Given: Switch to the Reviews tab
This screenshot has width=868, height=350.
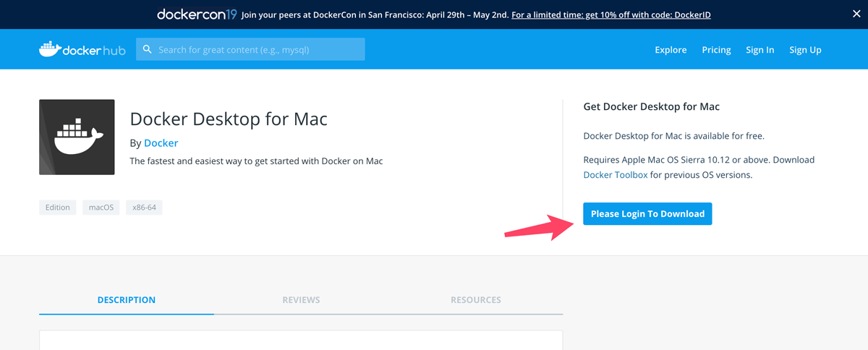Looking at the screenshot, I should (x=301, y=299).
